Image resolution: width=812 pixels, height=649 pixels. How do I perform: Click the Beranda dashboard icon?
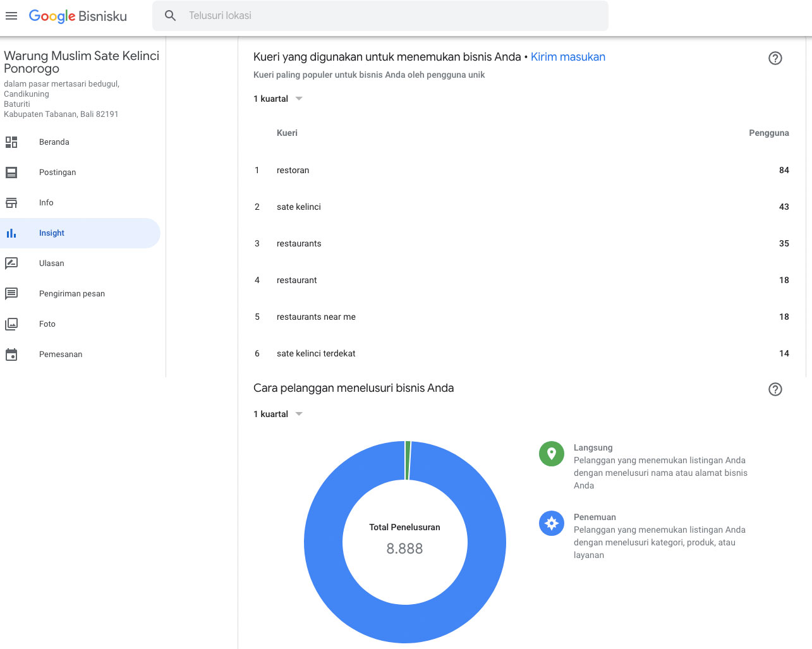click(x=11, y=142)
